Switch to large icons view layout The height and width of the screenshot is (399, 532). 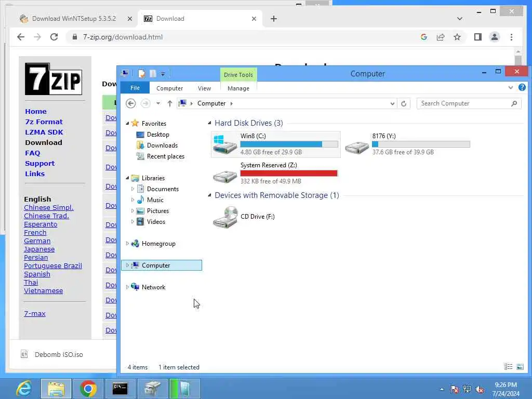(520, 366)
